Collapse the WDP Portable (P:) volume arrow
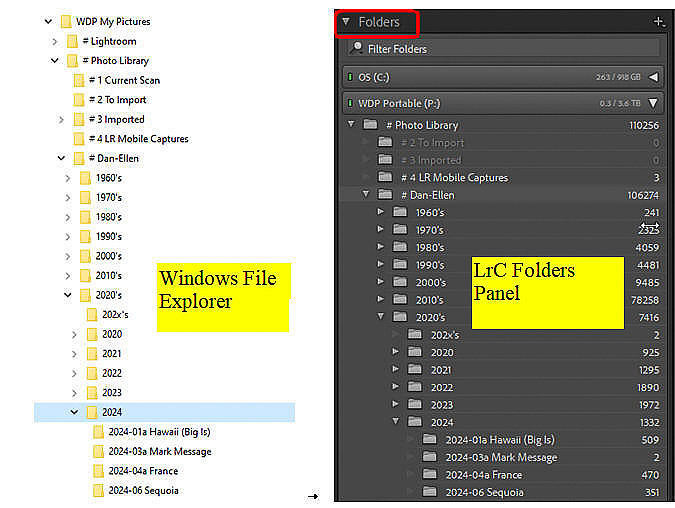 (x=653, y=103)
